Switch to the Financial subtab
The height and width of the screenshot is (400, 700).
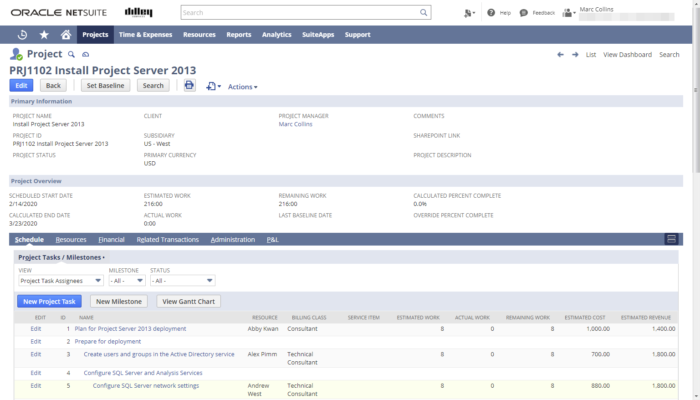[x=111, y=240]
